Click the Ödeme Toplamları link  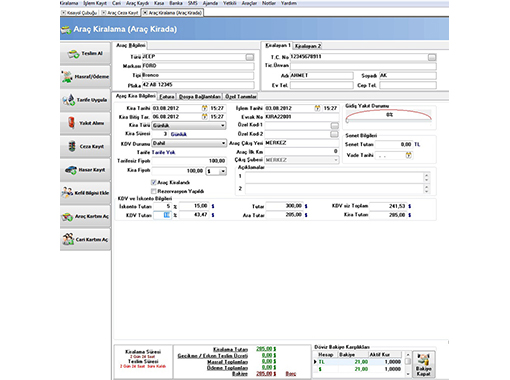coord(227,368)
